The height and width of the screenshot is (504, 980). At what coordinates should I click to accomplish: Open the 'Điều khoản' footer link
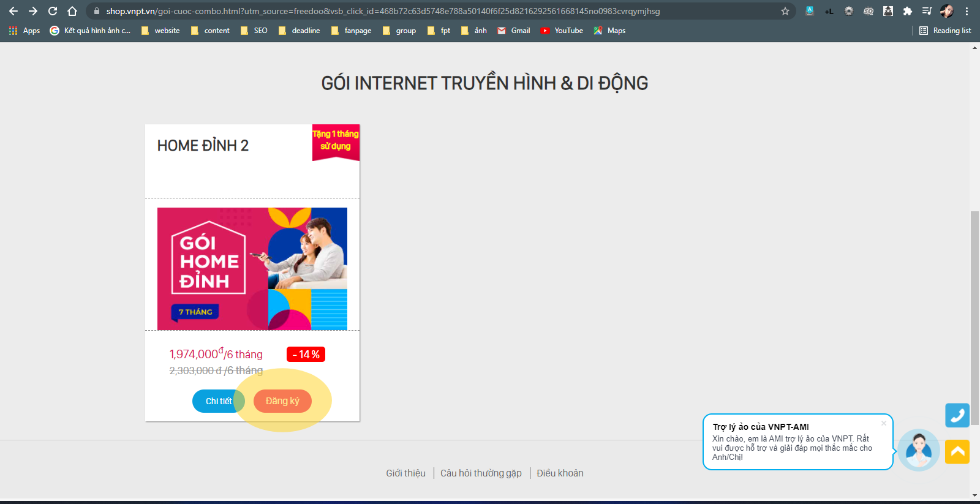pyautogui.click(x=560, y=473)
